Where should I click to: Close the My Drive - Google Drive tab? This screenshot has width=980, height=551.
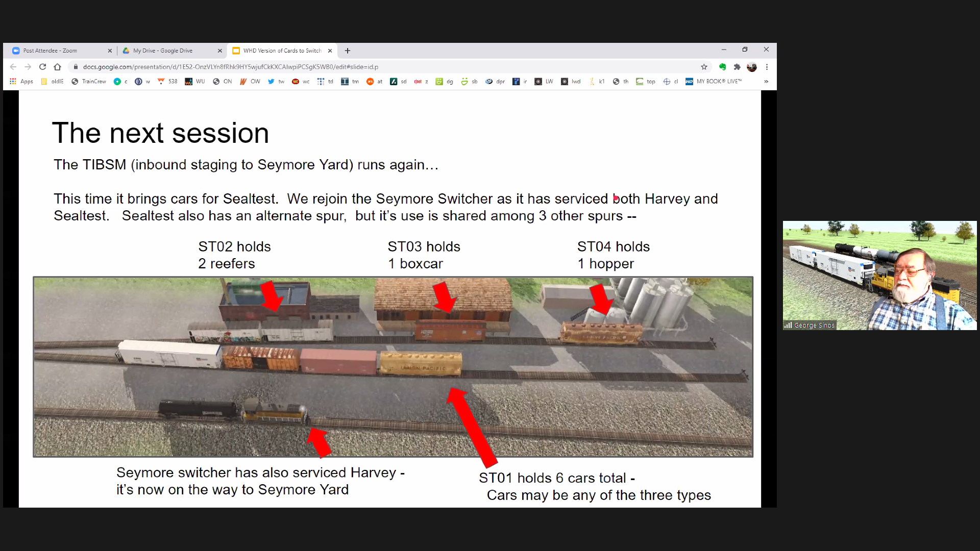pyautogui.click(x=220, y=51)
